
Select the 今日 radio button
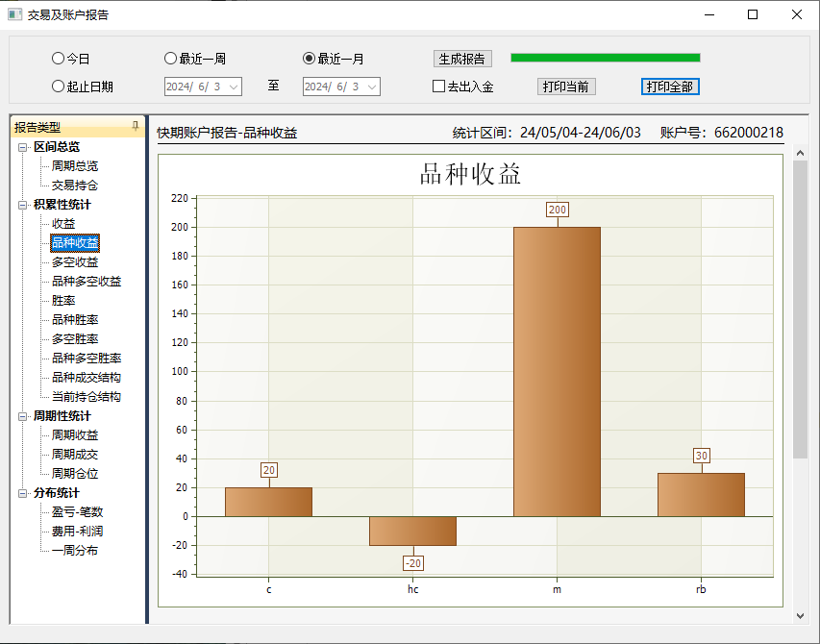click(58, 59)
